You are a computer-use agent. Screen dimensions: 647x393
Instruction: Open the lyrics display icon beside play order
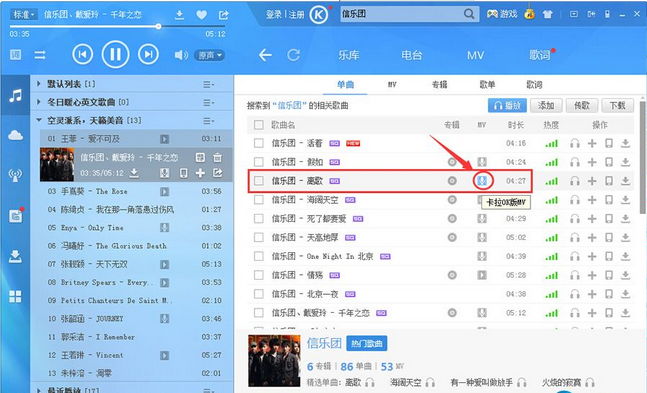pyautogui.click(x=16, y=55)
